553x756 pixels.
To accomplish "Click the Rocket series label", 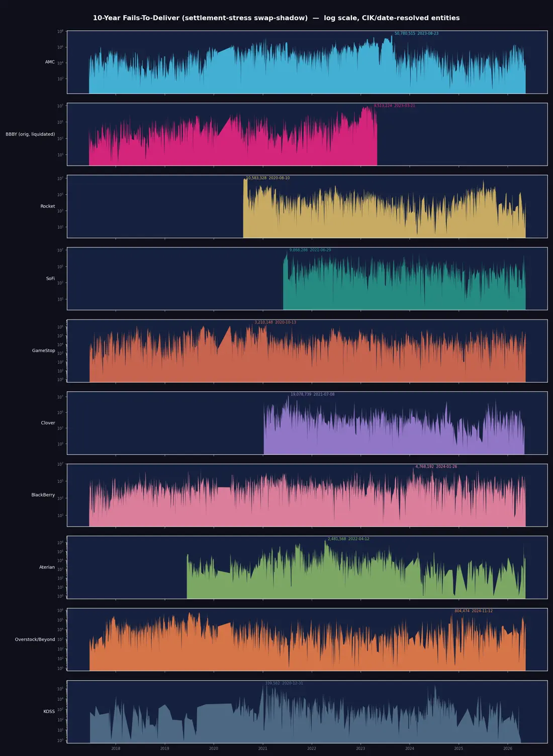I will (48, 206).
